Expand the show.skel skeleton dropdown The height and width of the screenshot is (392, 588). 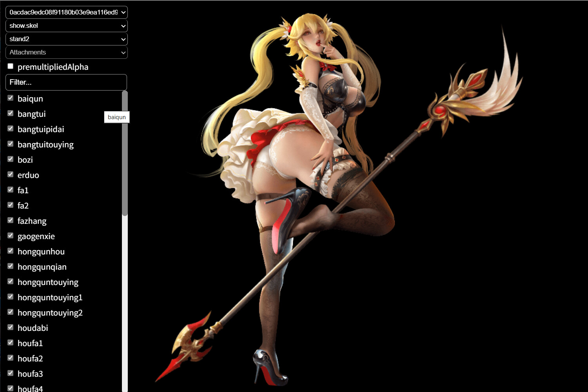coord(66,25)
